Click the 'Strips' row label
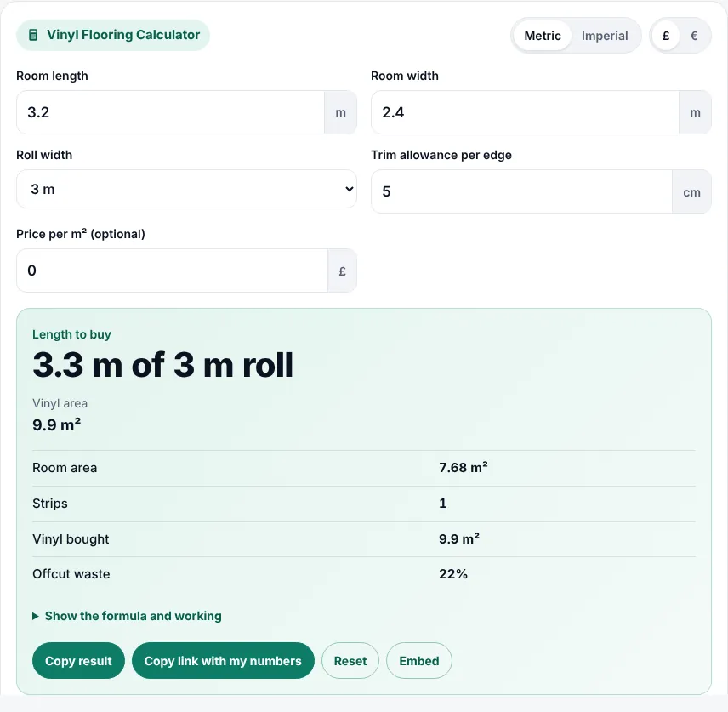 click(49, 504)
